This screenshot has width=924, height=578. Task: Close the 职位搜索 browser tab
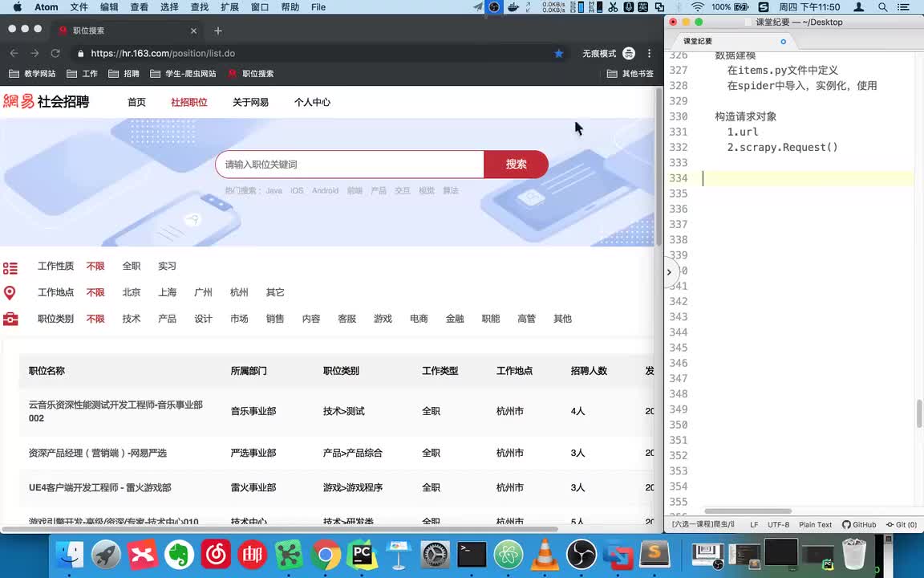click(x=193, y=31)
